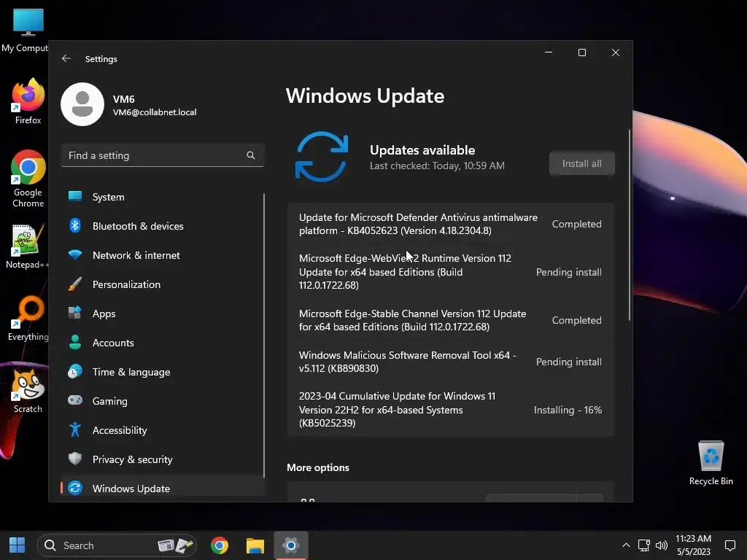Screen dimensions: 747x560
Task: Click the Network & internet wifi icon
Action: (x=75, y=254)
